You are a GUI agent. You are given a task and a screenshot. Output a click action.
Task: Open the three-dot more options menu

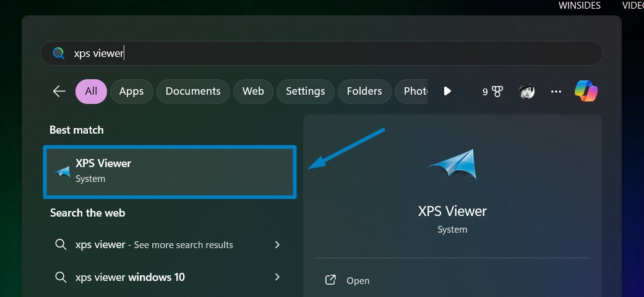[556, 92]
